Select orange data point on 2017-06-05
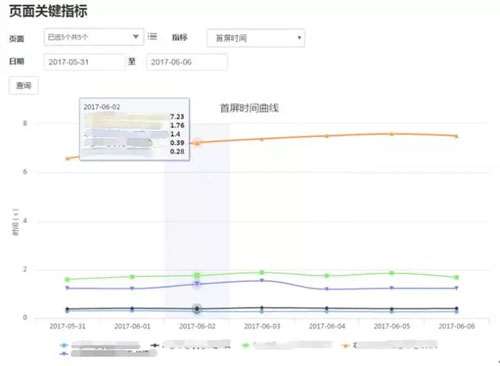This screenshot has height=366, width=500. [392, 134]
